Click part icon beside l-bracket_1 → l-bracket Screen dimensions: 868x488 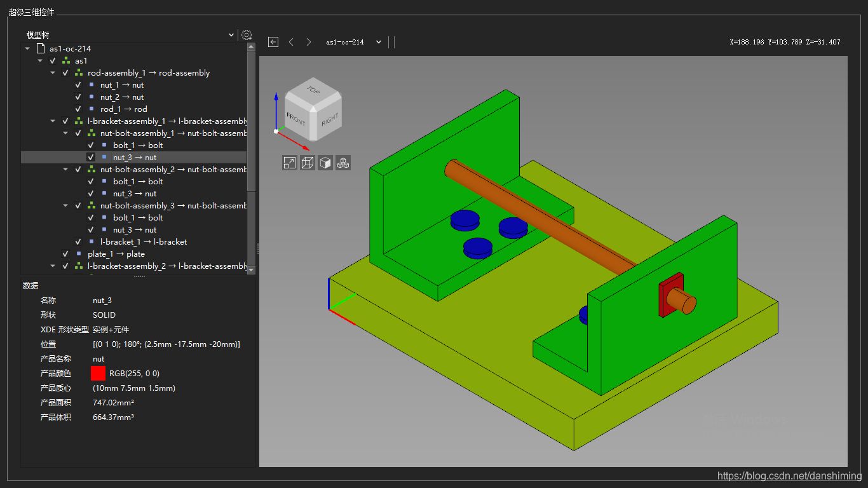click(x=92, y=241)
